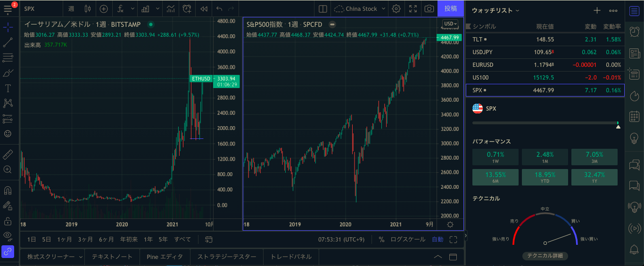Open the chart layout selector
The height and width of the screenshot is (266, 644).
pyautogui.click(x=323, y=8)
